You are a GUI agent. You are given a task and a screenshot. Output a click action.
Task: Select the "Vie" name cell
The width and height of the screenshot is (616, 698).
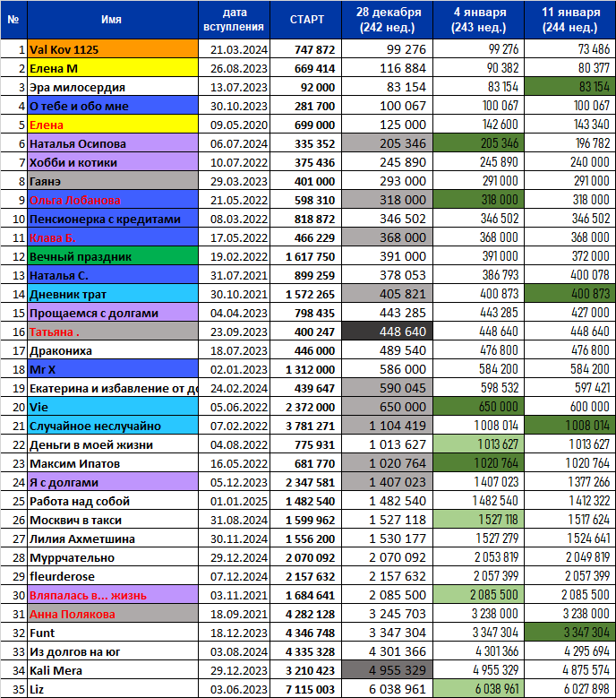pyautogui.click(x=113, y=407)
